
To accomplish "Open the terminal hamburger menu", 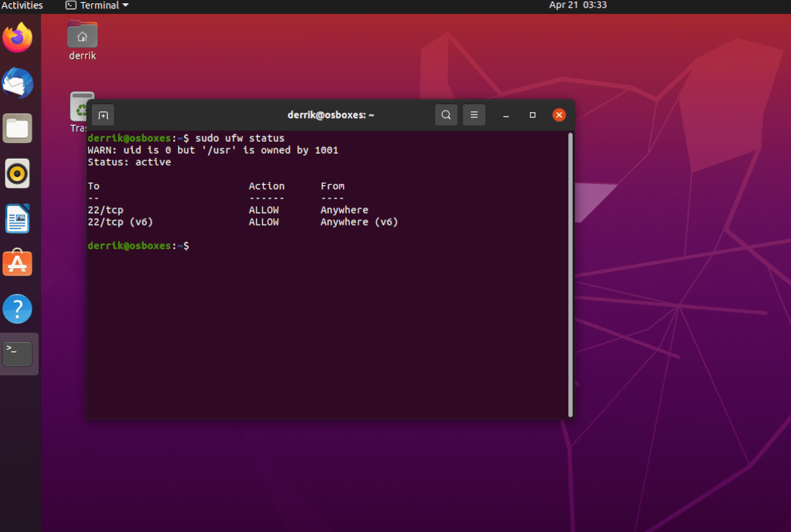I will 474,115.
